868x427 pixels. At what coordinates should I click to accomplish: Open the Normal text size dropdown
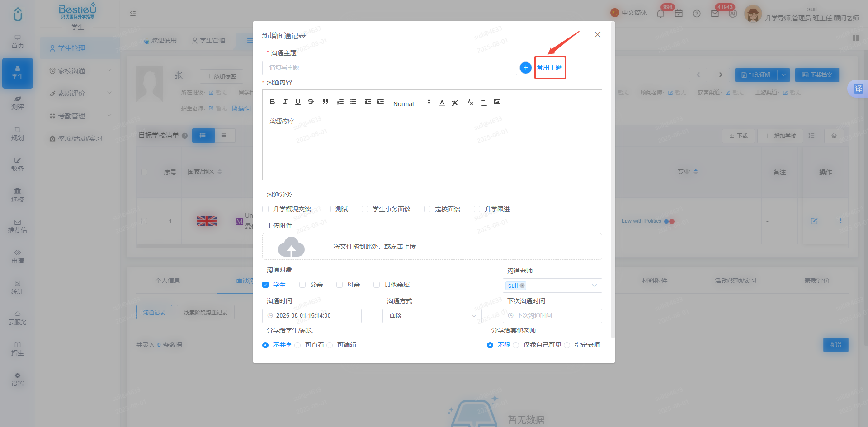coord(412,103)
